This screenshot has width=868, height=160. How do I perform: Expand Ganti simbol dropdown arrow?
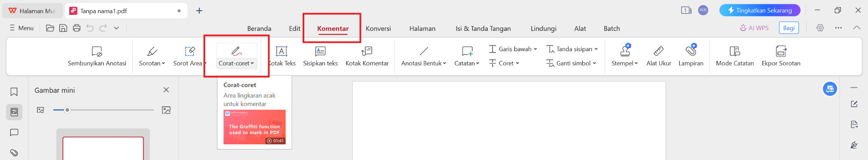click(594, 63)
